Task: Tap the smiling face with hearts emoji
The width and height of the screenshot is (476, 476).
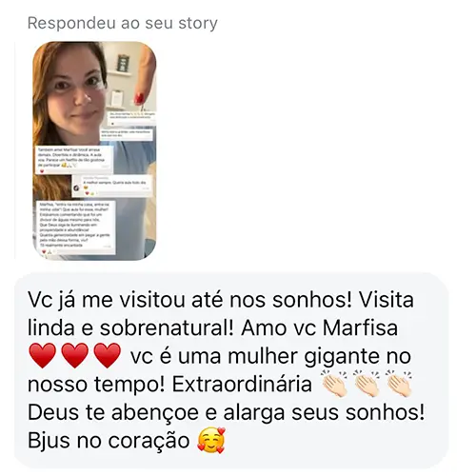Action: pos(211,440)
